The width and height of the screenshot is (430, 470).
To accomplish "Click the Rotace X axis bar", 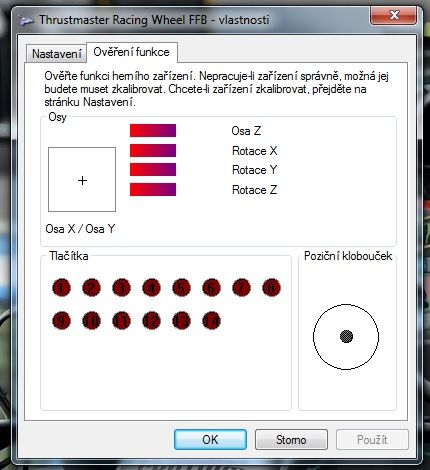I will (153, 150).
